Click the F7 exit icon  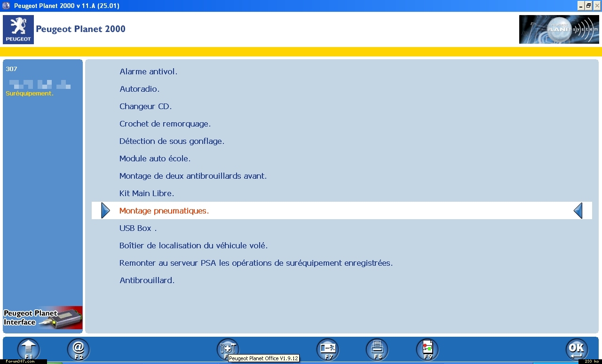click(328, 349)
